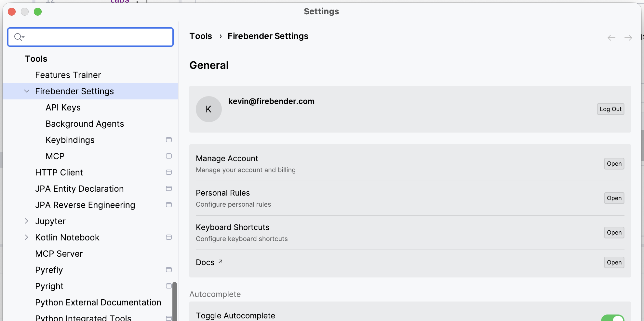
Task: Click the project-level icon beside MCP
Action: click(169, 156)
